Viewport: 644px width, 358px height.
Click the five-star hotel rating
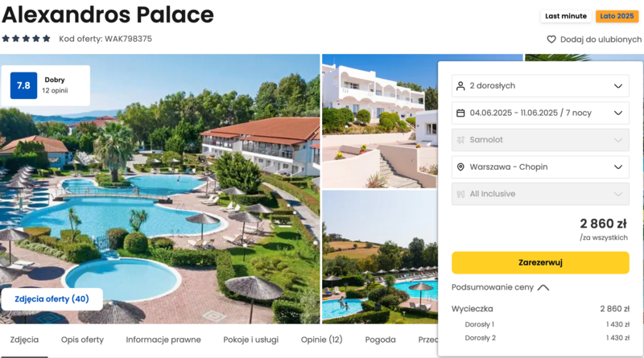click(26, 39)
